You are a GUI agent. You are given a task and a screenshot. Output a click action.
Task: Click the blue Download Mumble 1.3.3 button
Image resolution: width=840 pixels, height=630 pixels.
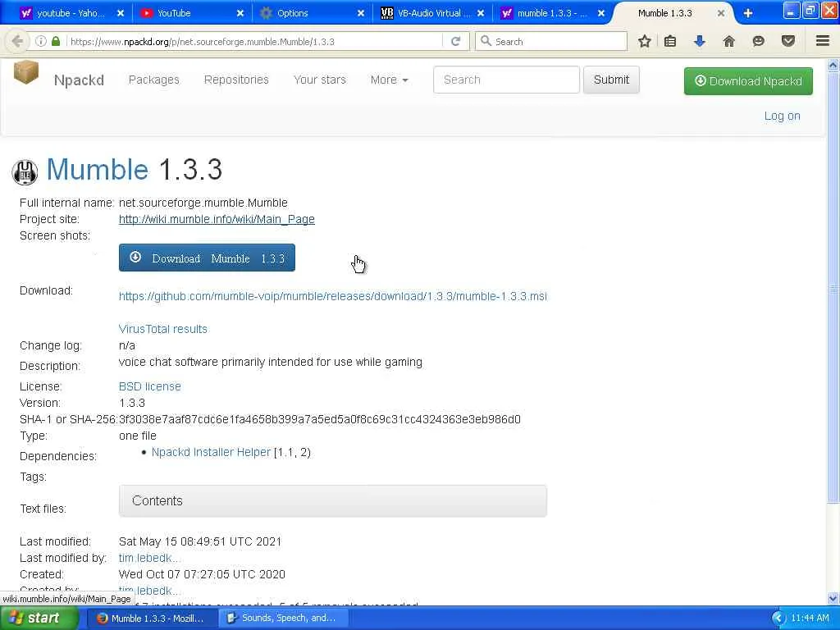207,258
